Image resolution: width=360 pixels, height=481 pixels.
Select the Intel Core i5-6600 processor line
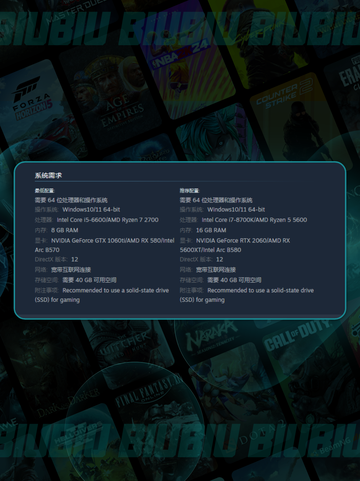(x=97, y=220)
